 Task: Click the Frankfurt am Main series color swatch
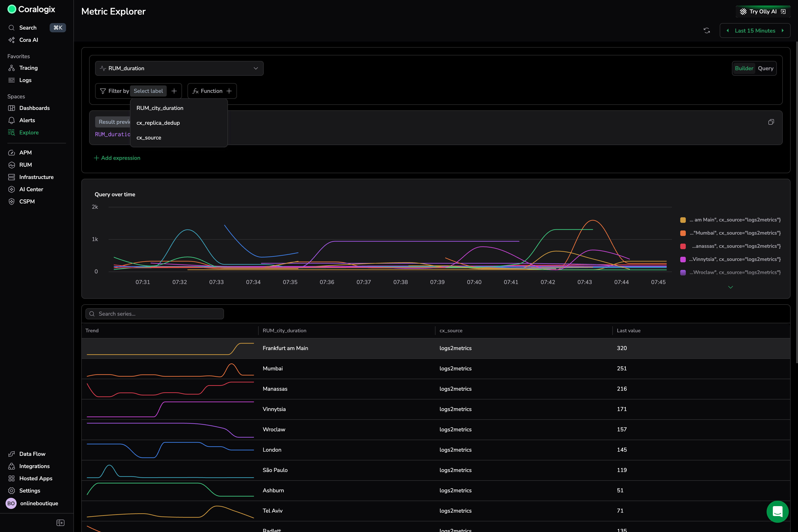pos(683,220)
